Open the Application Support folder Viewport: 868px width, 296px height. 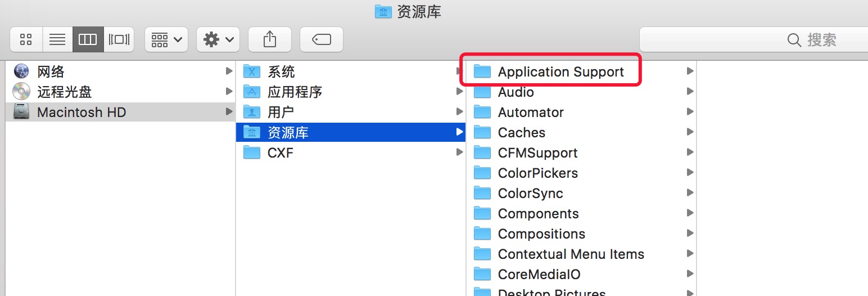[560, 71]
